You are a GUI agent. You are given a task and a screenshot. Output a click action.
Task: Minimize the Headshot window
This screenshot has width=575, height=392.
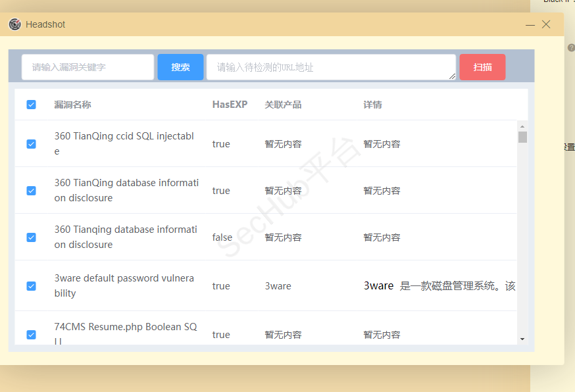tap(530, 24)
